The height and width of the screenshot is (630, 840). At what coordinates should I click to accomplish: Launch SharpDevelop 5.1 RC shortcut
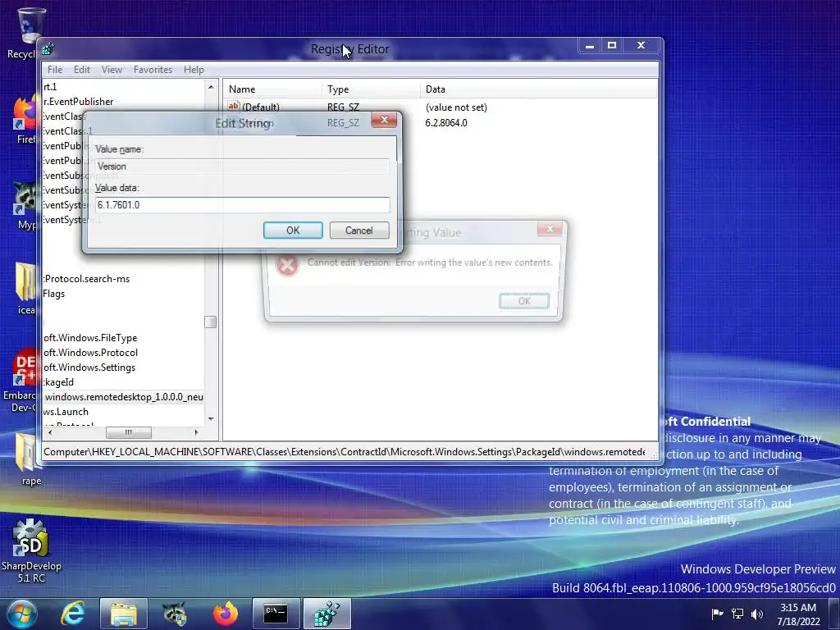31,550
